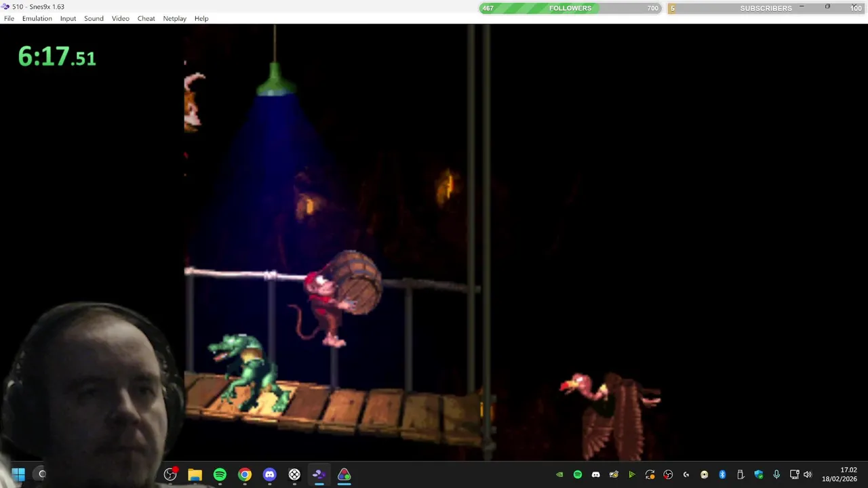Open Windows Security from the tray

[759, 474]
